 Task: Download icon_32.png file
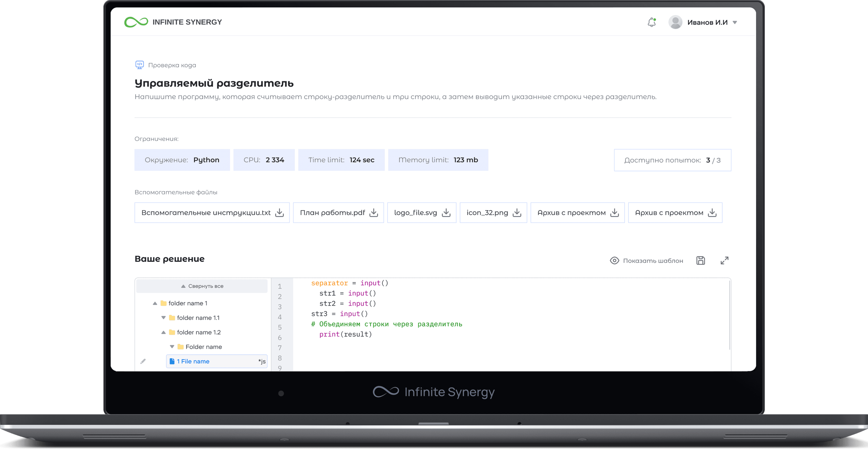point(517,213)
